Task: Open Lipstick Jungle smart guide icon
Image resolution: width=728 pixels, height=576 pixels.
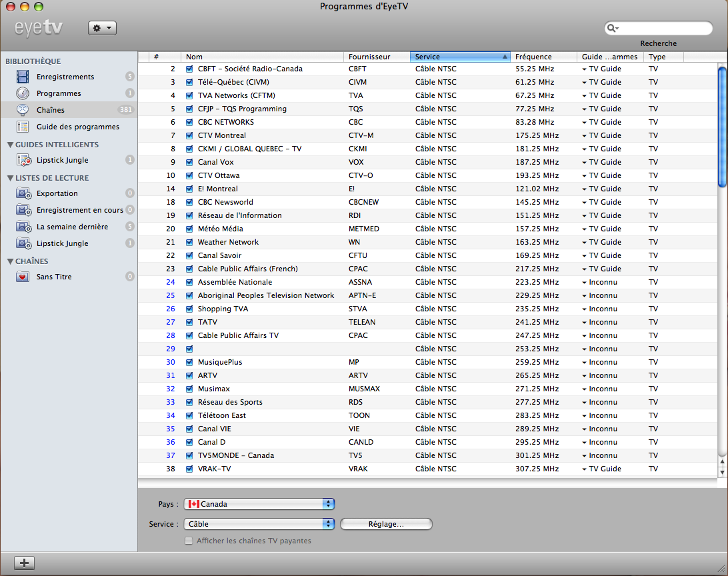Action: point(24,160)
